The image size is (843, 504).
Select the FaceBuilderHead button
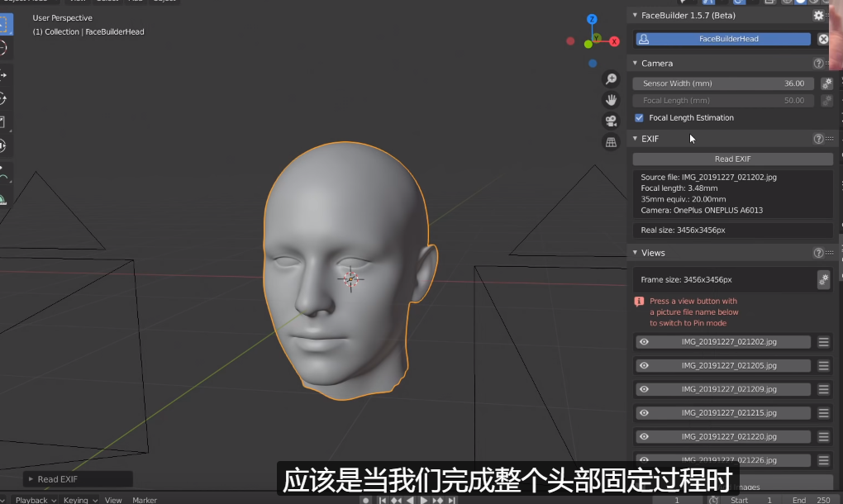[x=723, y=39]
